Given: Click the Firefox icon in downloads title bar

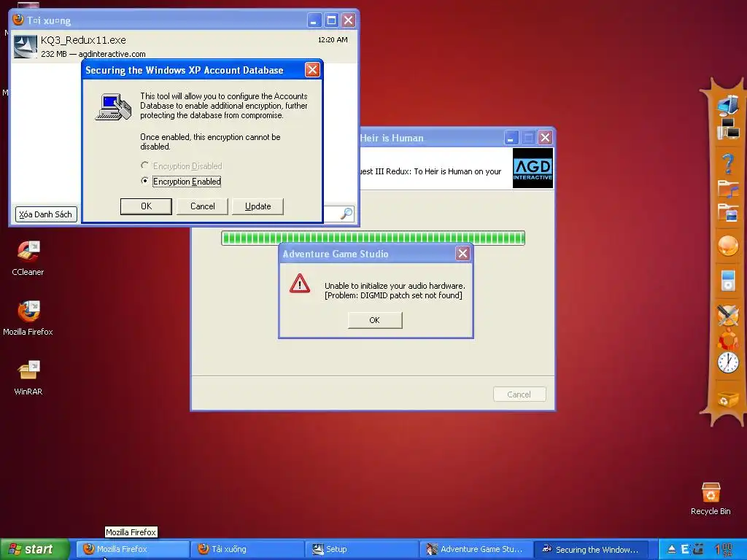Looking at the screenshot, I should coord(18,20).
